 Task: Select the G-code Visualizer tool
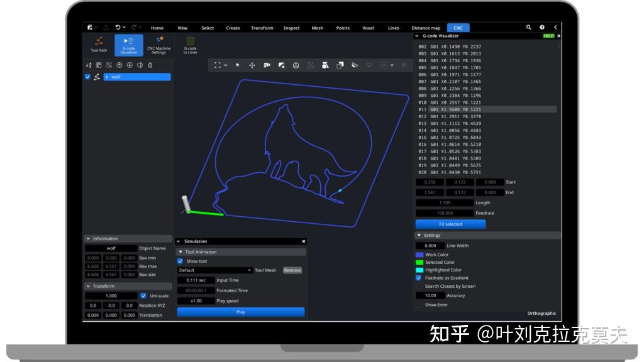128,45
